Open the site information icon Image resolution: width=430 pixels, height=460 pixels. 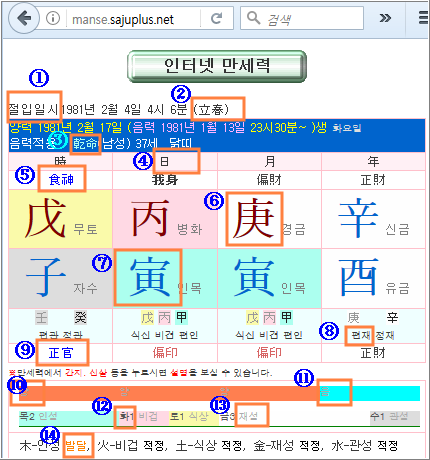pyautogui.click(x=53, y=18)
